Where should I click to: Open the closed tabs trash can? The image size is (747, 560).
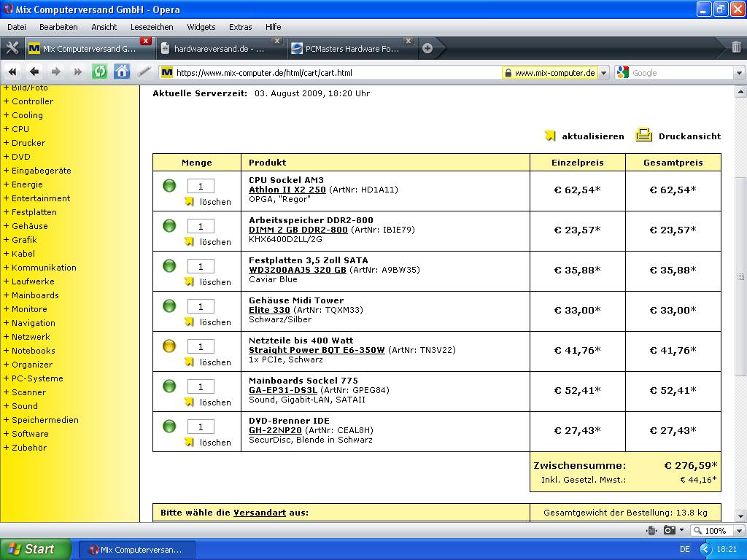point(735,47)
